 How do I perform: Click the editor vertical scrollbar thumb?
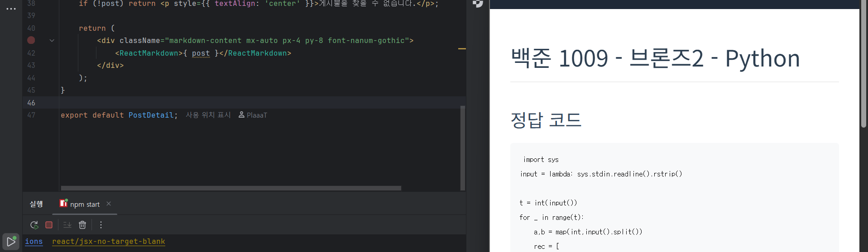click(462, 147)
